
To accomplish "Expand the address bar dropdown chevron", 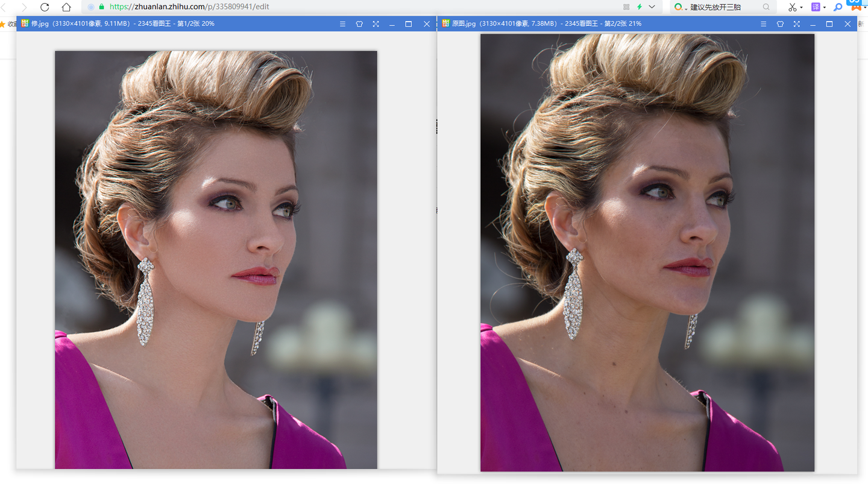I will tap(652, 7).
